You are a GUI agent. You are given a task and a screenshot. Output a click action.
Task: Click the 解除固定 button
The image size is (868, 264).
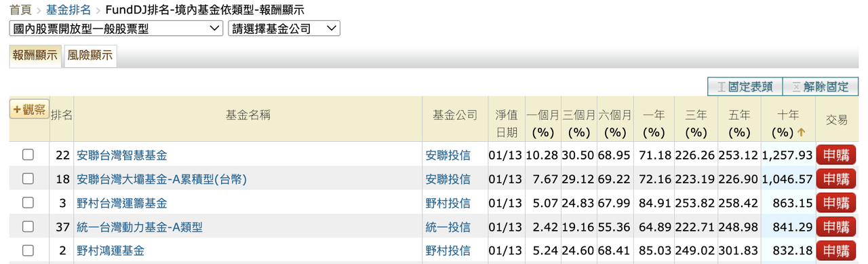coord(820,87)
